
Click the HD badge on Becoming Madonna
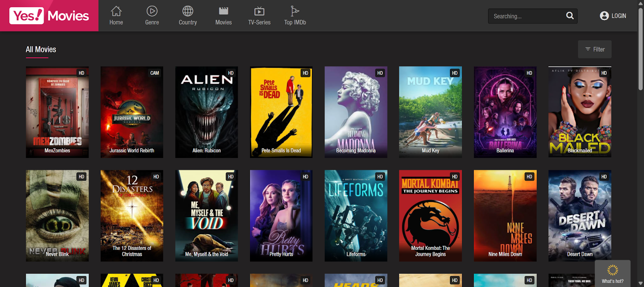pyautogui.click(x=380, y=73)
